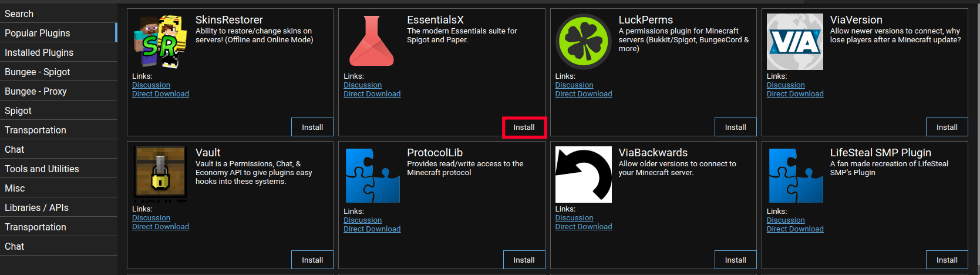
Task: Click description 'Vault is a Permissions, Chat, & Economy API'
Action: tap(254, 172)
